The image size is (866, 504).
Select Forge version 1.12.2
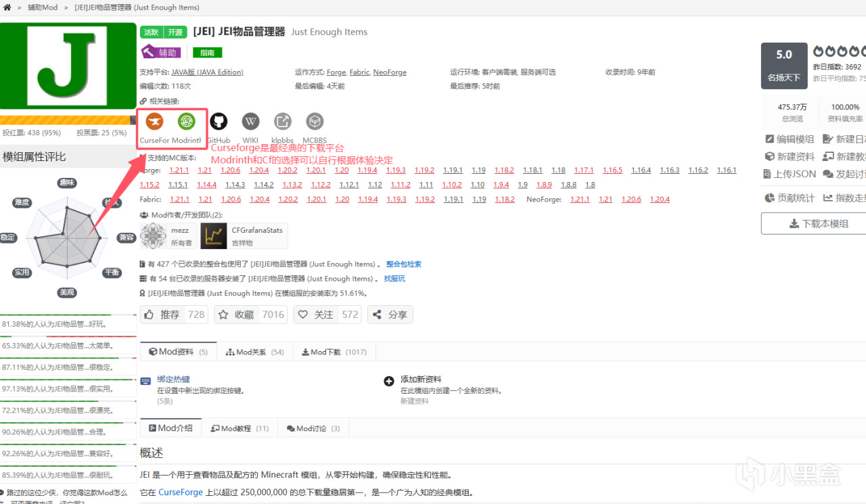(321, 185)
